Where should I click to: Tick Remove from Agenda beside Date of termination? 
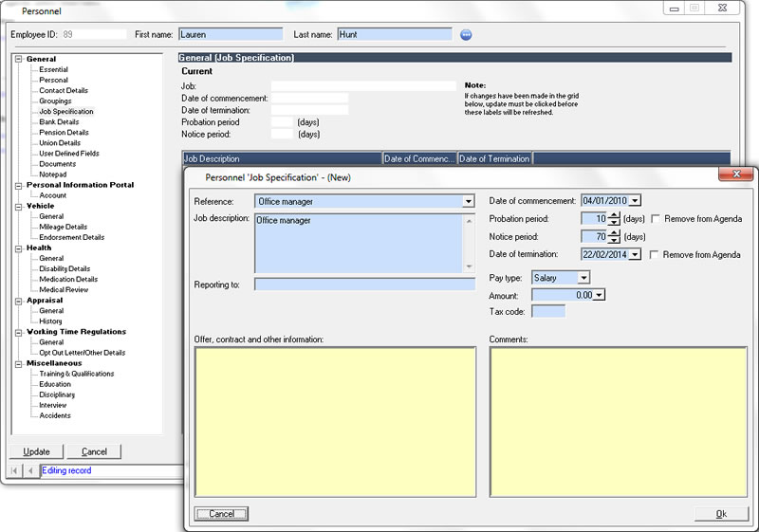coord(656,255)
